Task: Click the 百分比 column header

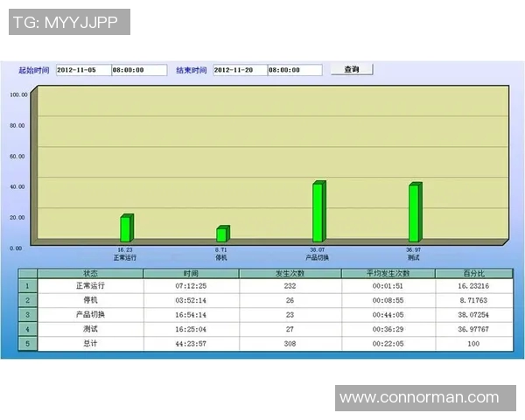Action: point(473,274)
